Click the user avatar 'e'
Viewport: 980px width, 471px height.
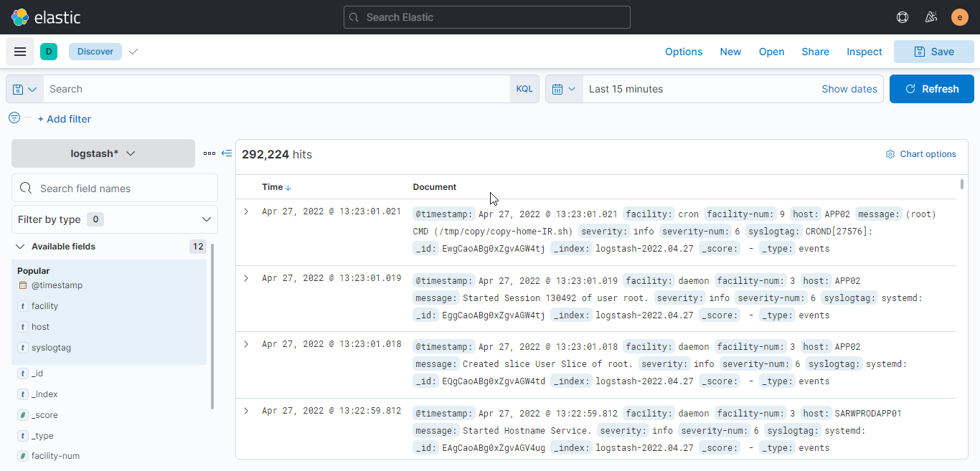coord(960,17)
